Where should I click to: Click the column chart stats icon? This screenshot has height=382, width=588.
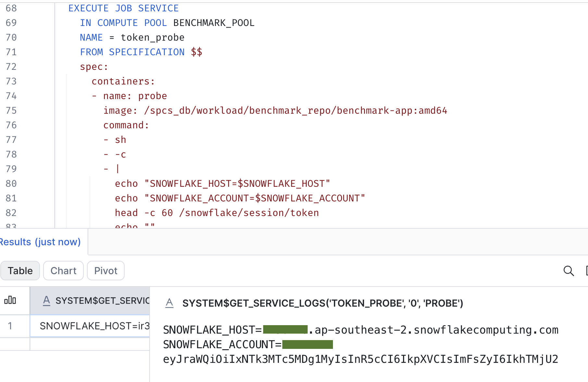(10, 300)
